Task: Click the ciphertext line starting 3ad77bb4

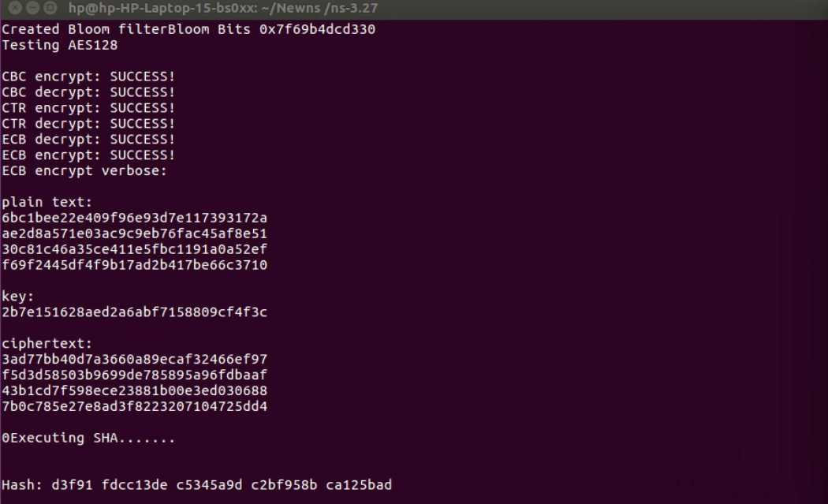Action: click(135, 360)
